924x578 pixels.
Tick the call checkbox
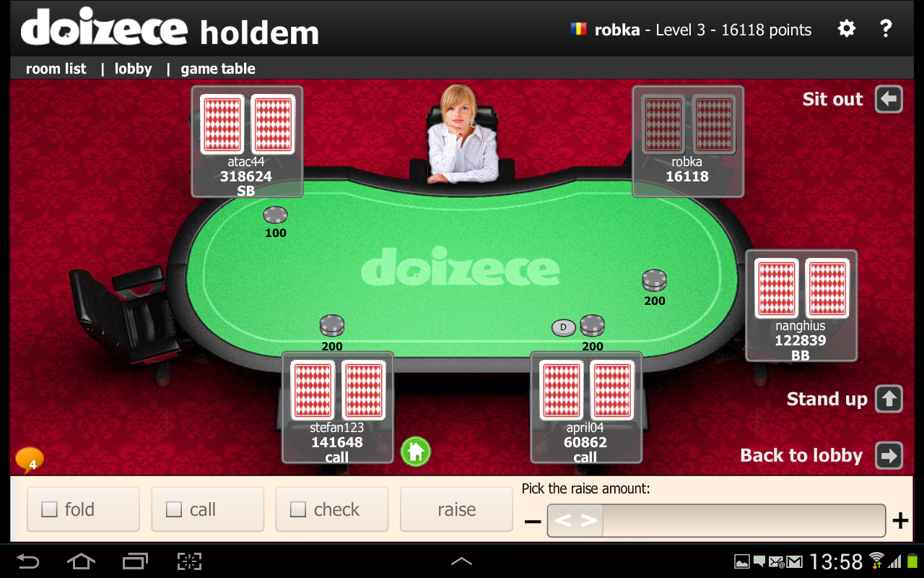tap(174, 509)
